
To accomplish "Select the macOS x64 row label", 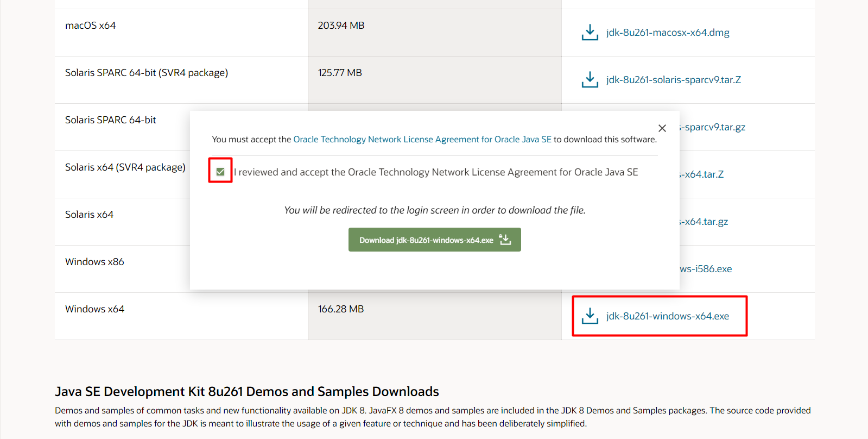I will tap(91, 26).
